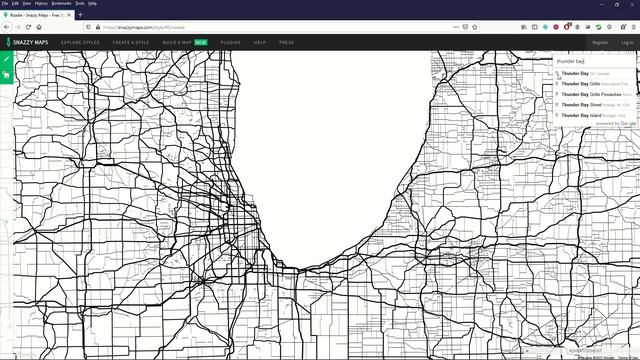Open Create a Style page
The image size is (640, 360).
[x=131, y=42]
